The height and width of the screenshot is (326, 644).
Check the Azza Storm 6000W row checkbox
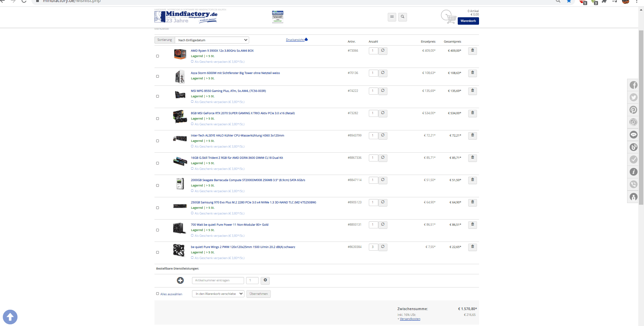pyautogui.click(x=158, y=76)
